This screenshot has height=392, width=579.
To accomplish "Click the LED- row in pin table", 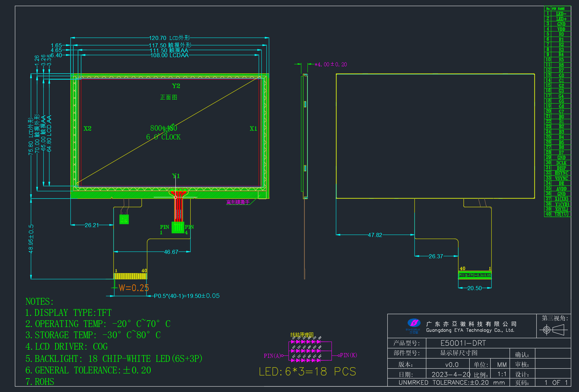I will point(558,14).
